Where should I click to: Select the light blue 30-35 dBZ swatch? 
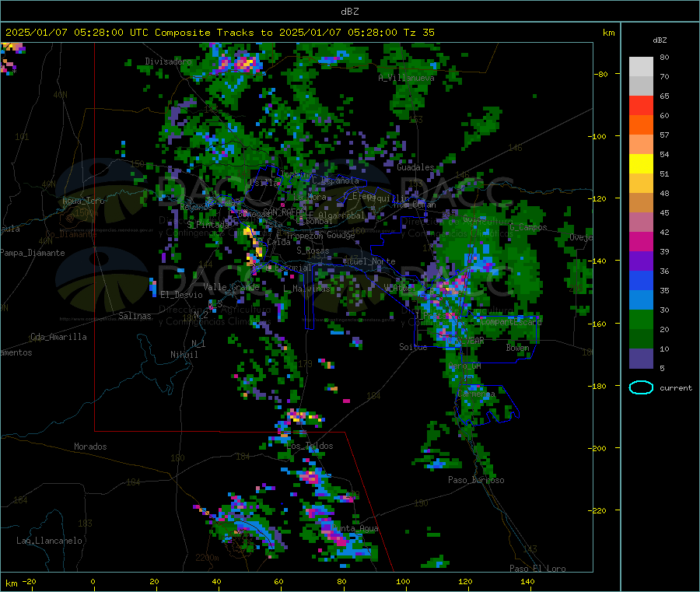point(641,300)
